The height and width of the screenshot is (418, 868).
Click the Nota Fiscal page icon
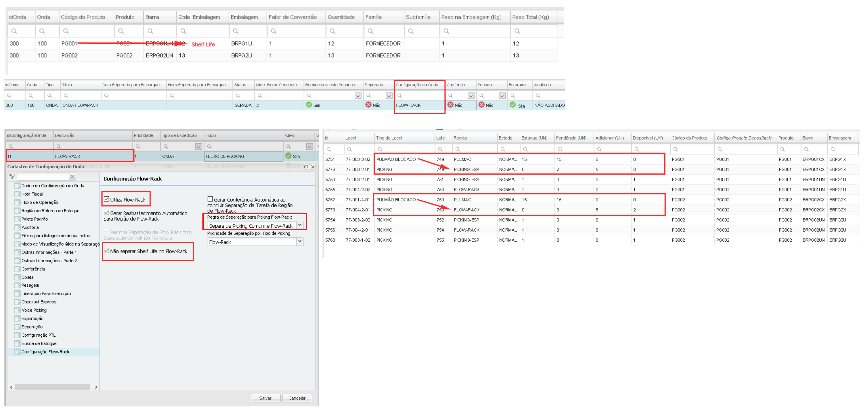[x=18, y=194]
